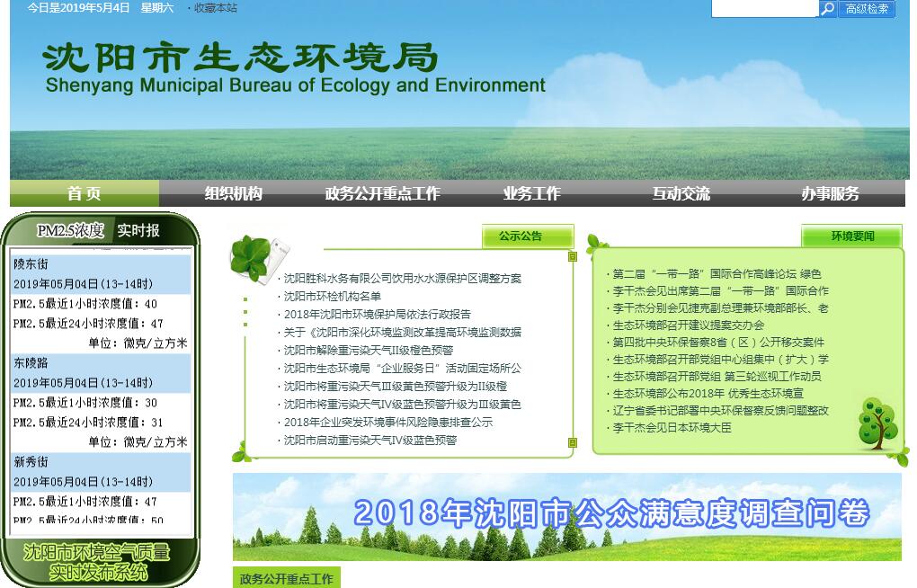Screen dimensions: 917x588
Task: Select 政务公开重点工作 in navigation bar
Action: [383, 193]
